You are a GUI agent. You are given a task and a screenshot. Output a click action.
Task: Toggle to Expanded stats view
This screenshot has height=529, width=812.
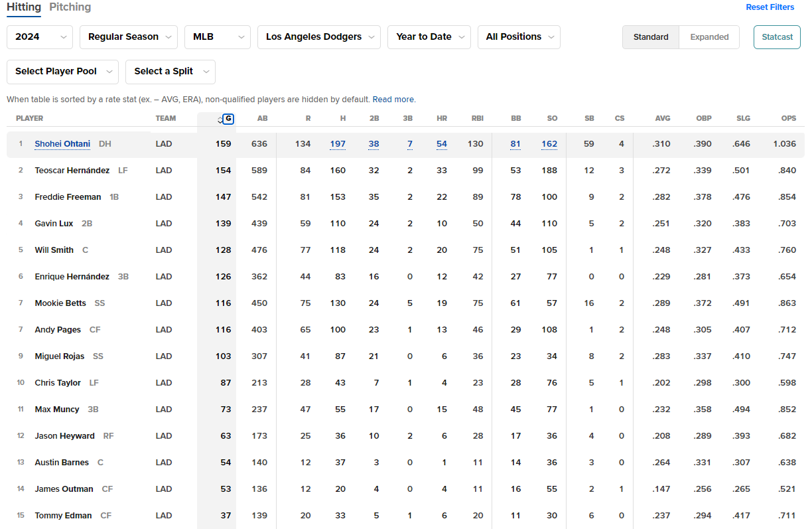pyautogui.click(x=709, y=37)
